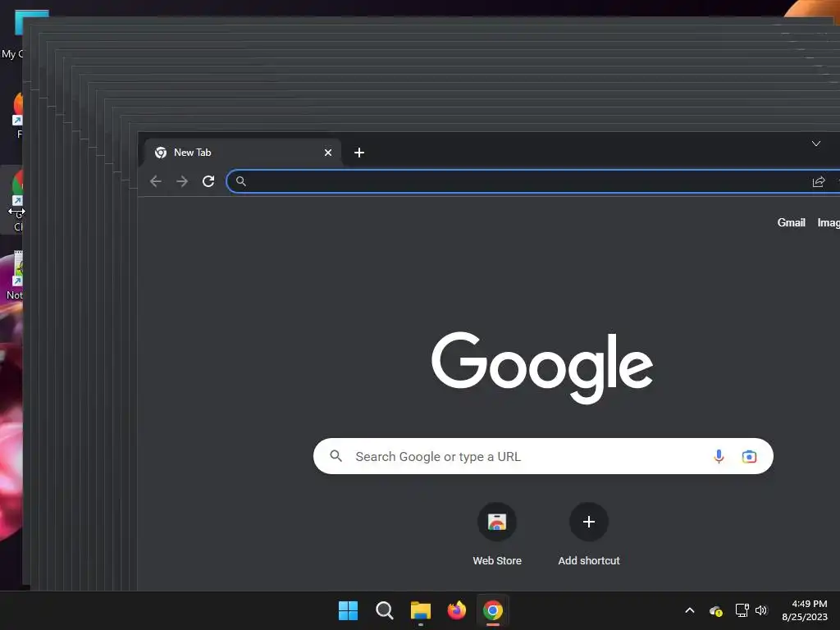Click the magnifier icon in the address bar
The width and height of the screenshot is (840, 630).
tap(241, 181)
